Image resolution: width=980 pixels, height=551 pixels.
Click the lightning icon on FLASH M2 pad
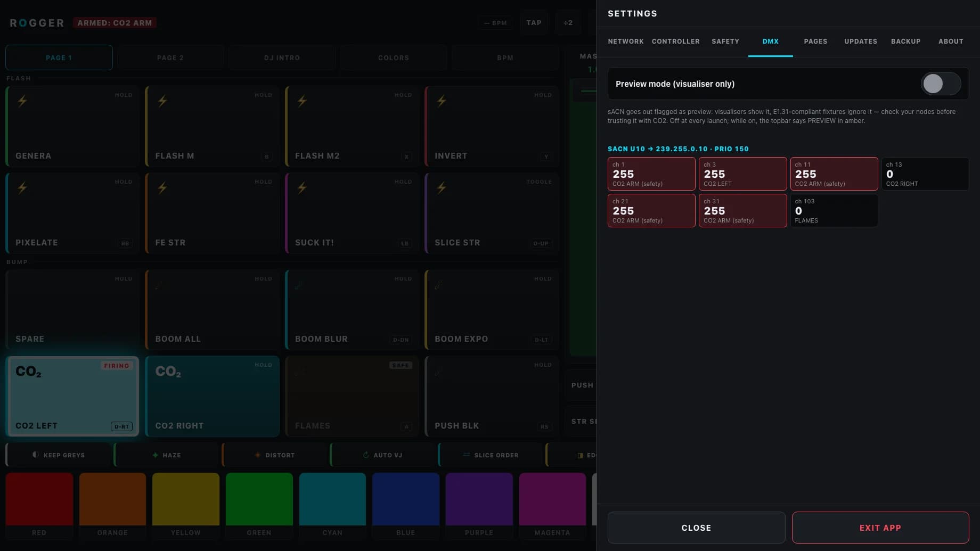pos(302,101)
